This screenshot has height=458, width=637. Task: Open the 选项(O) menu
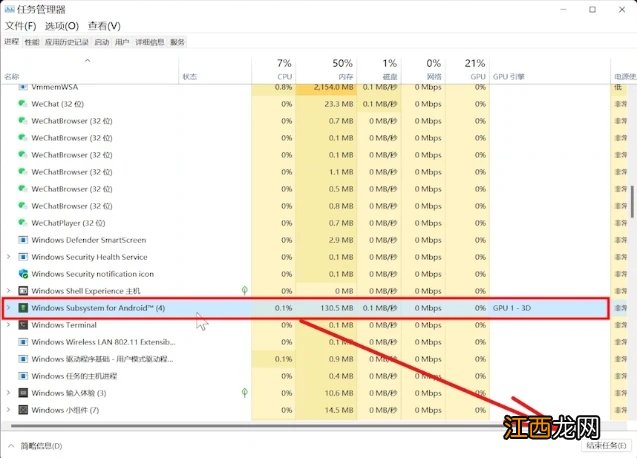(62, 26)
